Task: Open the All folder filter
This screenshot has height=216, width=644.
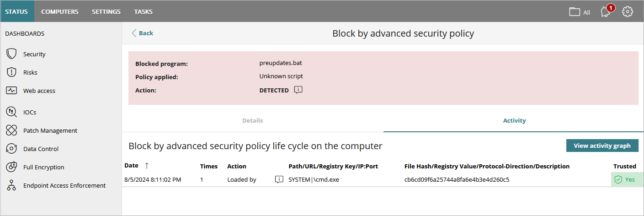Action: coord(579,12)
